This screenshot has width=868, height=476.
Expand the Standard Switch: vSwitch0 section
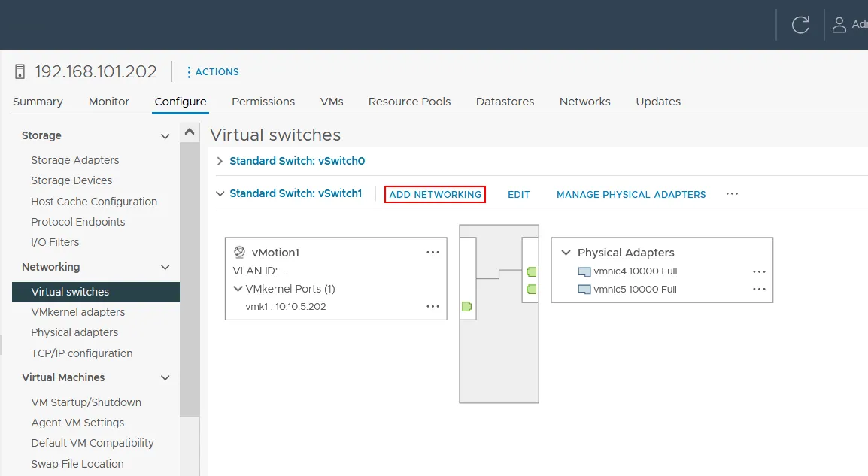click(x=219, y=160)
